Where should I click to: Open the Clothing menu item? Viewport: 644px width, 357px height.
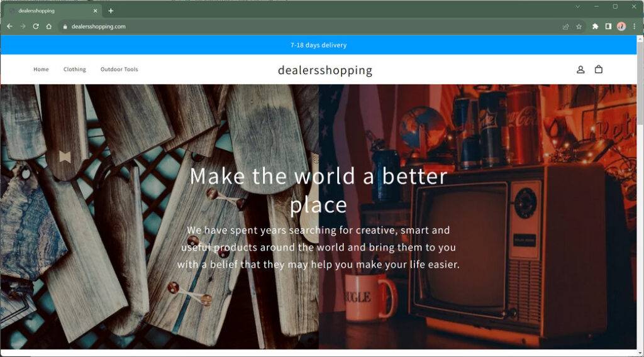coord(75,69)
